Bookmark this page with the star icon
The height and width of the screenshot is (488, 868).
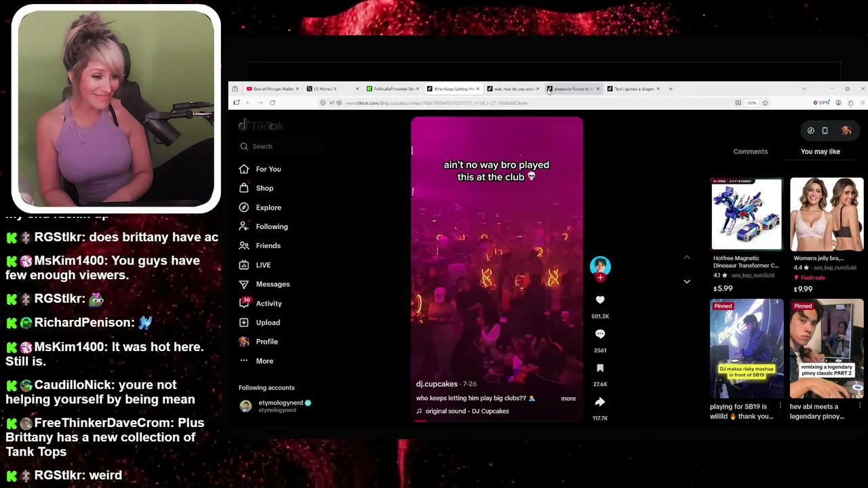pyautogui.click(x=765, y=103)
